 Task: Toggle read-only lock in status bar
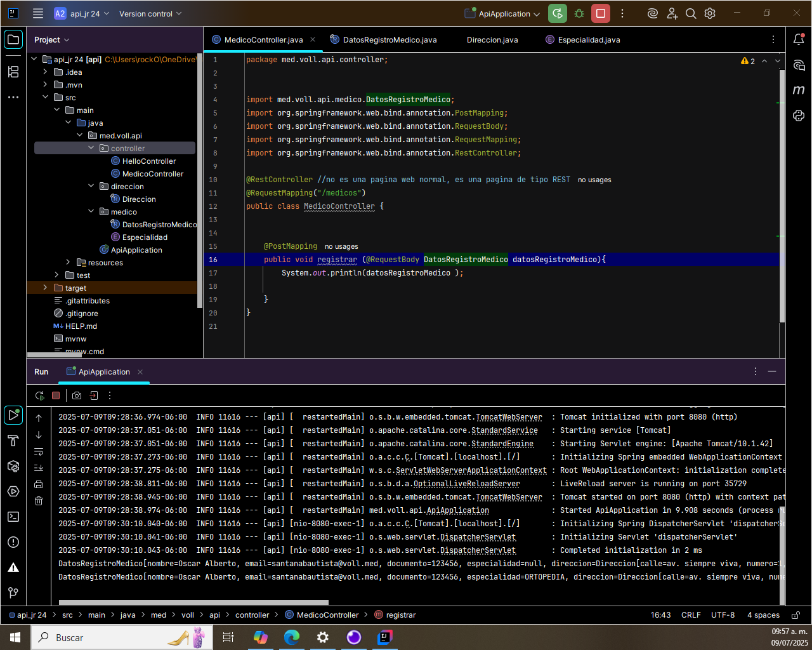(796, 615)
